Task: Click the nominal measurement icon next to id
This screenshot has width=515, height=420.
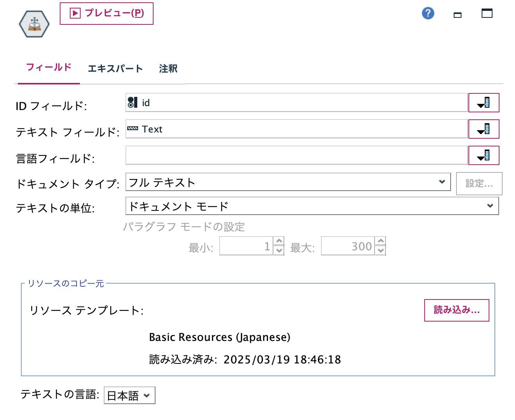Action: point(132,102)
